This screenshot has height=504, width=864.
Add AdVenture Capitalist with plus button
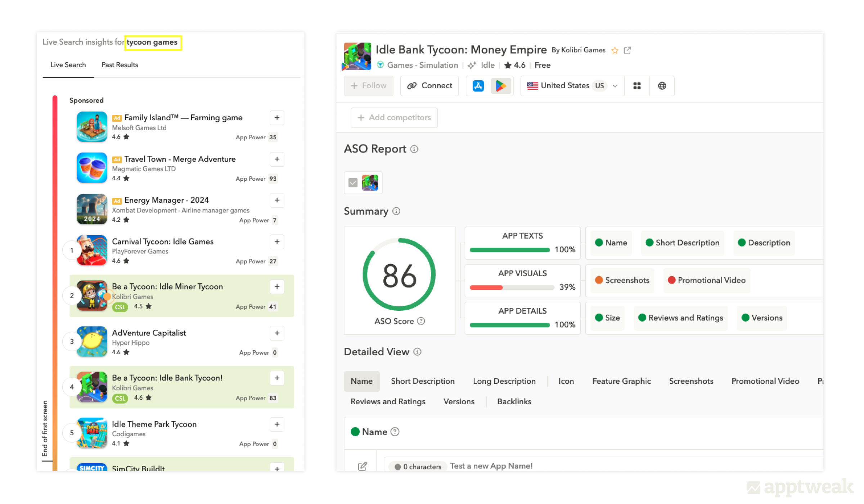[277, 333]
